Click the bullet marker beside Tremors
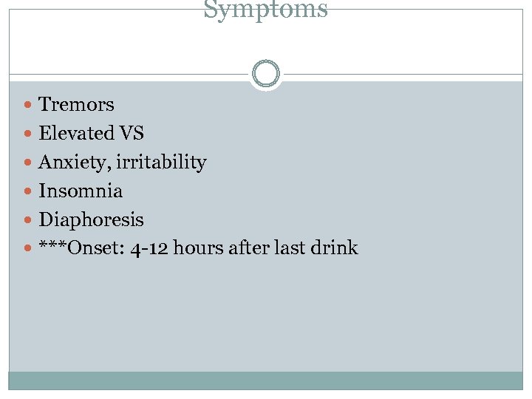This screenshot has height=399, width=532. point(27,106)
